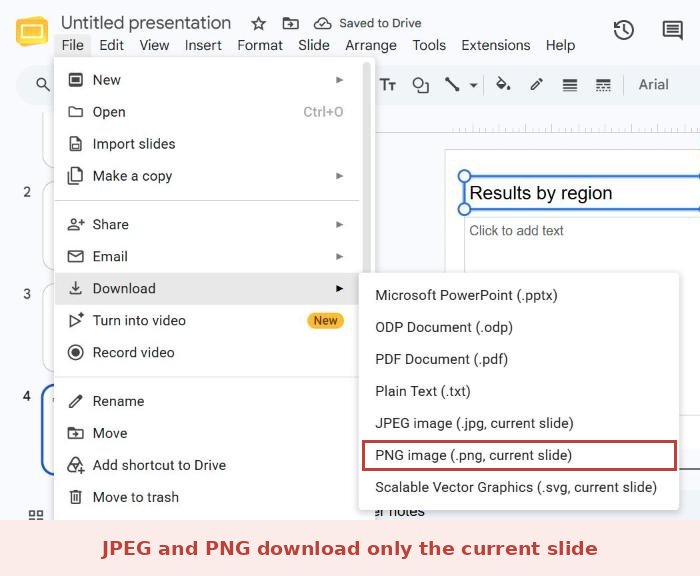Expand the Make a copy submenu
Viewport: 700px width, 576px height.
[207, 176]
